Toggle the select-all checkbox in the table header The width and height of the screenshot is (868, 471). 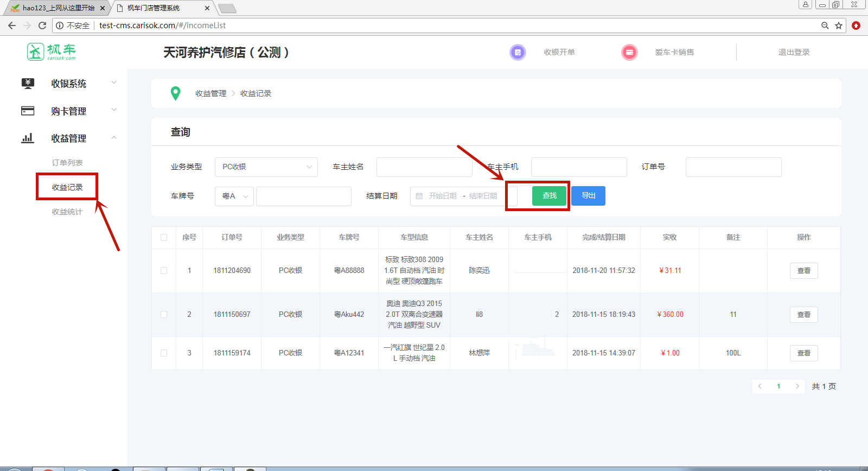click(164, 237)
